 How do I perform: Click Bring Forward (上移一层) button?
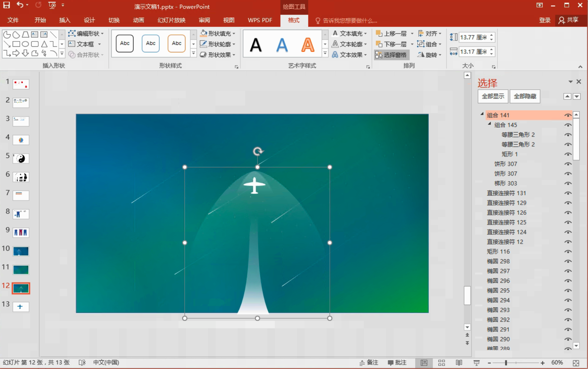[x=391, y=33]
